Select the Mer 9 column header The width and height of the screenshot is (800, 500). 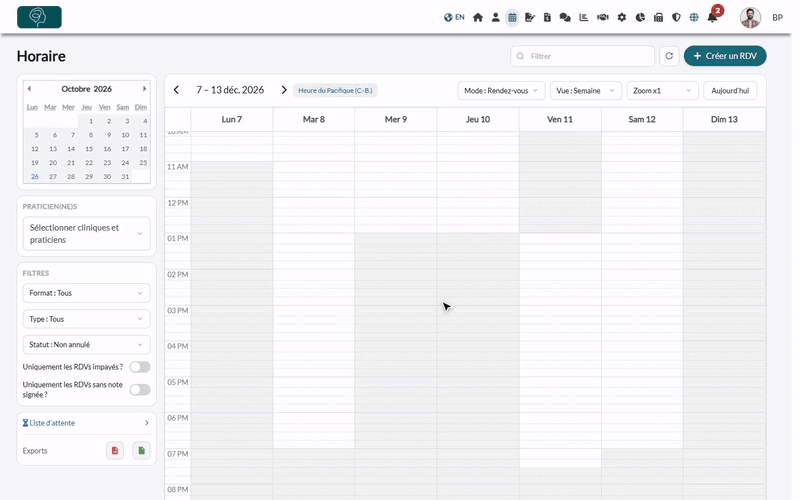click(395, 119)
